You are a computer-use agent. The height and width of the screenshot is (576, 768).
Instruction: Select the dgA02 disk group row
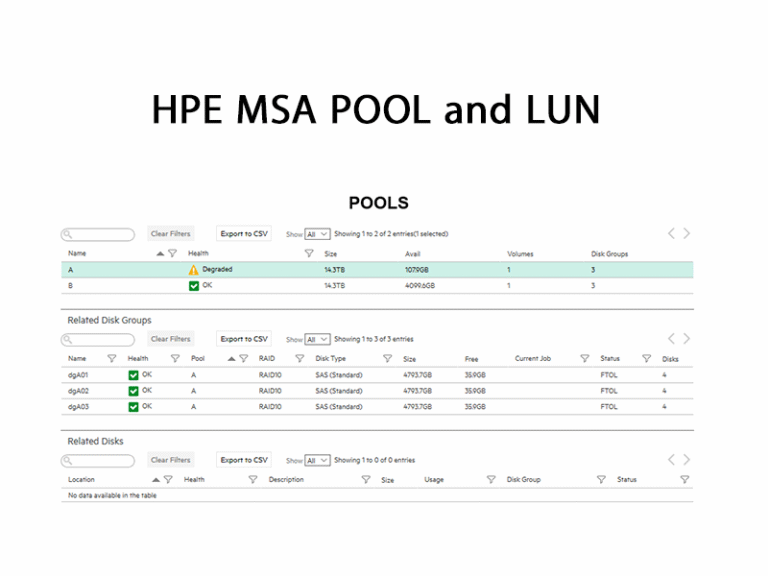[x=378, y=391]
